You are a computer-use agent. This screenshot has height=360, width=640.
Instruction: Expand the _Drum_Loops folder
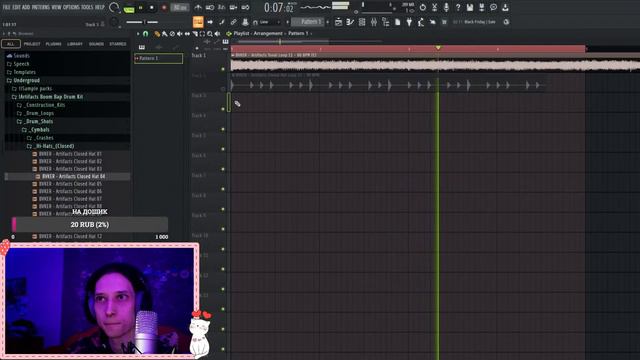(x=35, y=113)
